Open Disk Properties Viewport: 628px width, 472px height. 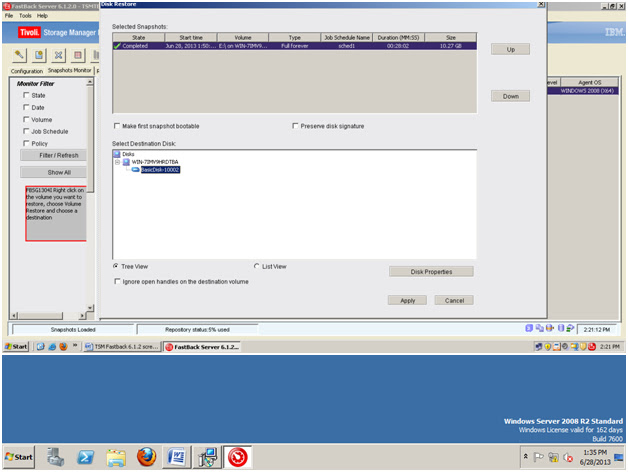pos(431,272)
